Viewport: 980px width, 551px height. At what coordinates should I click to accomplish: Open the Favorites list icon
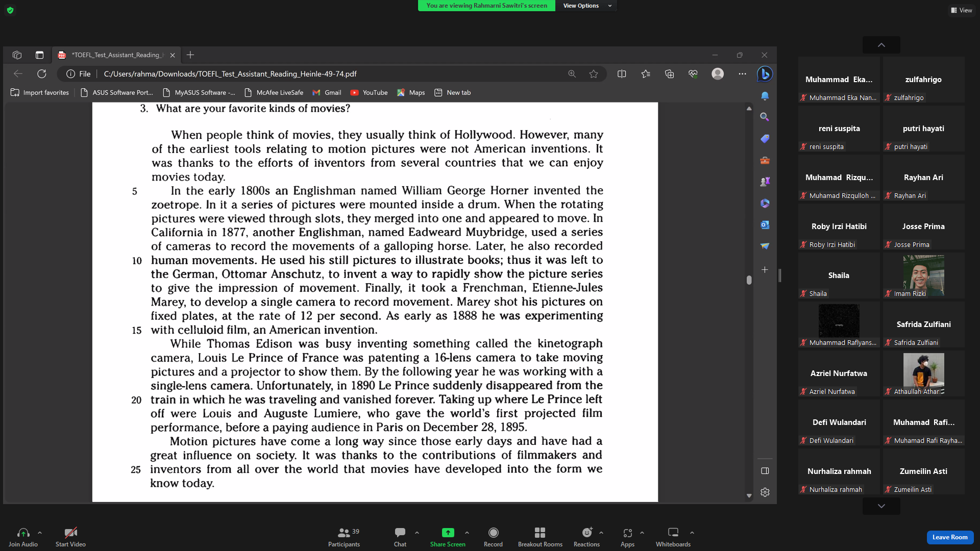pyautogui.click(x=646, y=74)
